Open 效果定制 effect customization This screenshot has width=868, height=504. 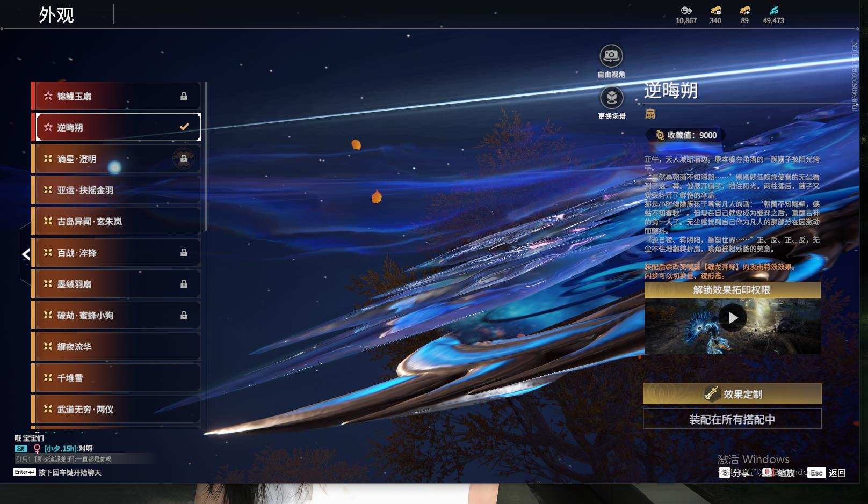[732, 393]
